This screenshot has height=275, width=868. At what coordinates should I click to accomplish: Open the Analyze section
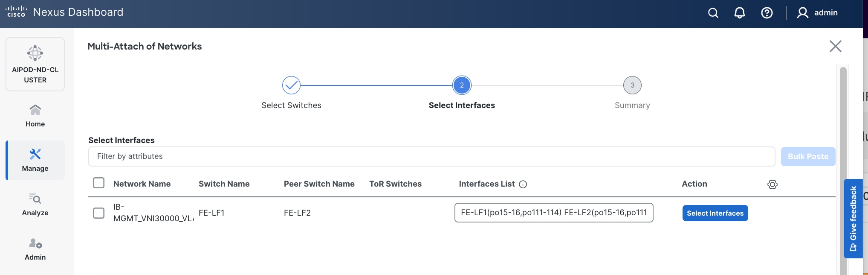(35, 205)
